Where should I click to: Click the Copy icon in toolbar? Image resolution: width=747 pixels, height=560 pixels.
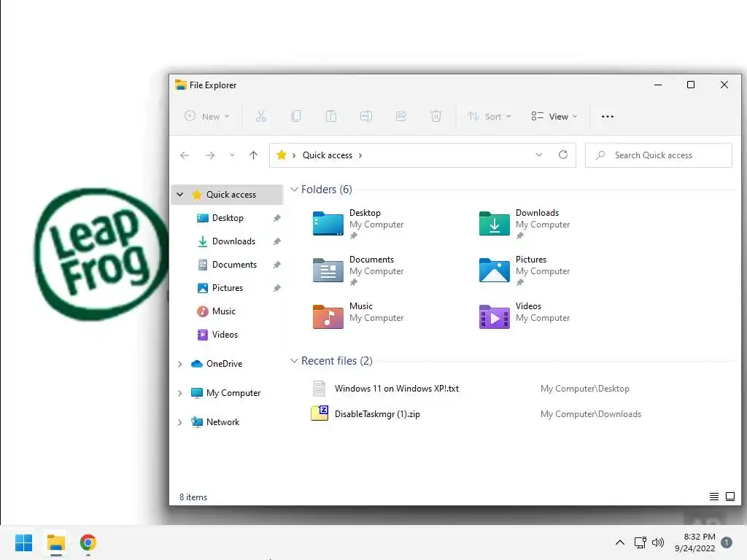296,116
